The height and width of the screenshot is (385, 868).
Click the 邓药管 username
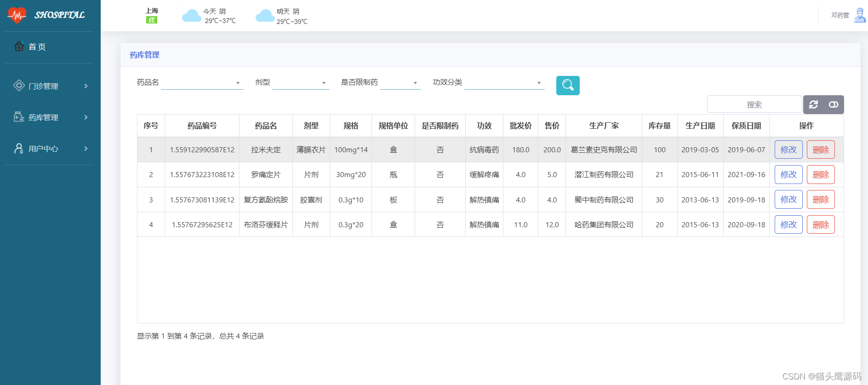(840, 15)
